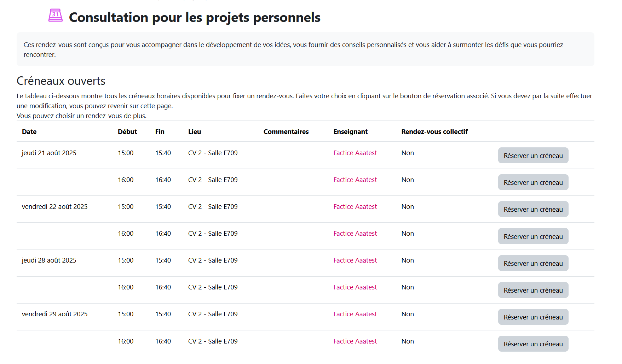Open teacher link for 28 août 15:00
Image resolution: width=622 pixels, height=364 pixels.
click(x=355, y=260)
